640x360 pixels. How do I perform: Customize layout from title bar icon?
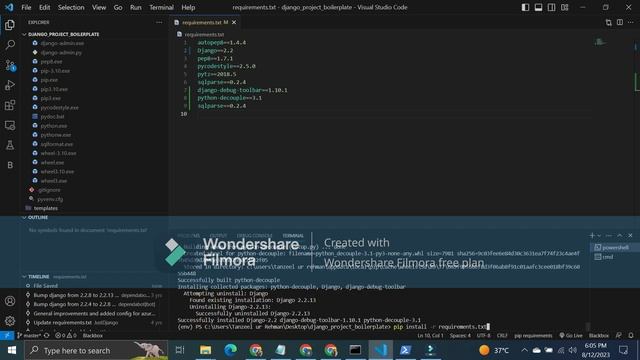point(564,7)
